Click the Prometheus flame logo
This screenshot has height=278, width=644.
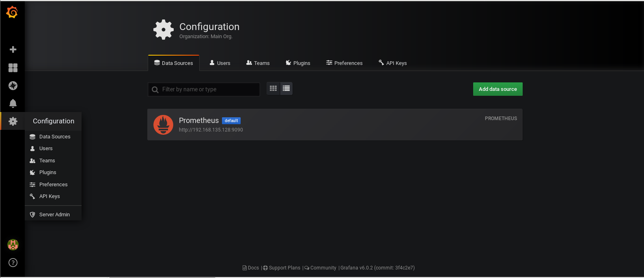pos(163,125)
